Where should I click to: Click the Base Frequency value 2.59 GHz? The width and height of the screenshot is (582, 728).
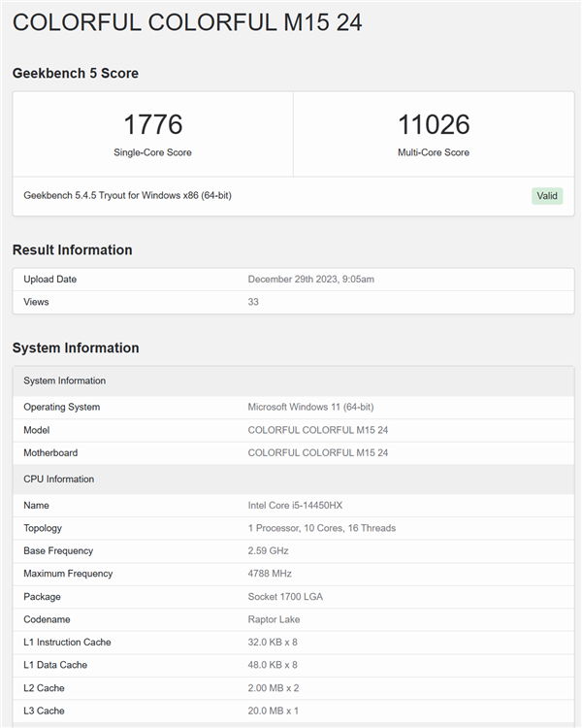click(x=268, y=550)
